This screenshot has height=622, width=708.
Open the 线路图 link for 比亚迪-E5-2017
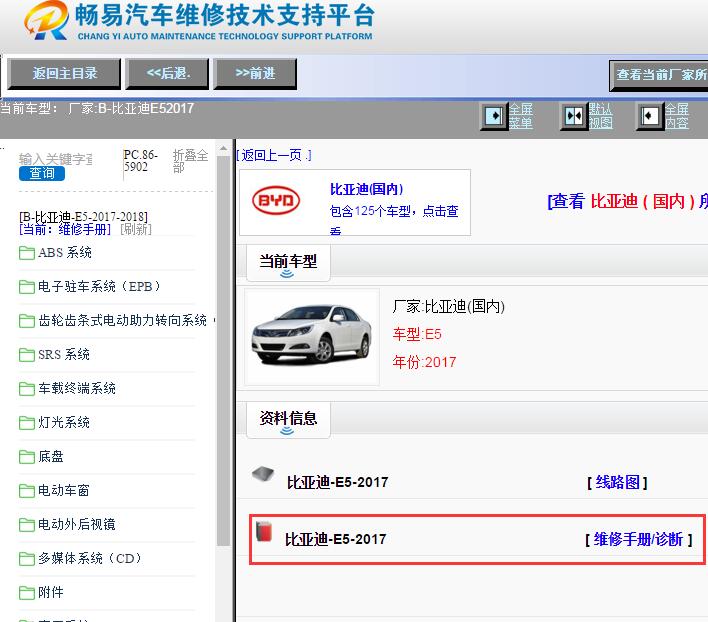pos(617,483)
